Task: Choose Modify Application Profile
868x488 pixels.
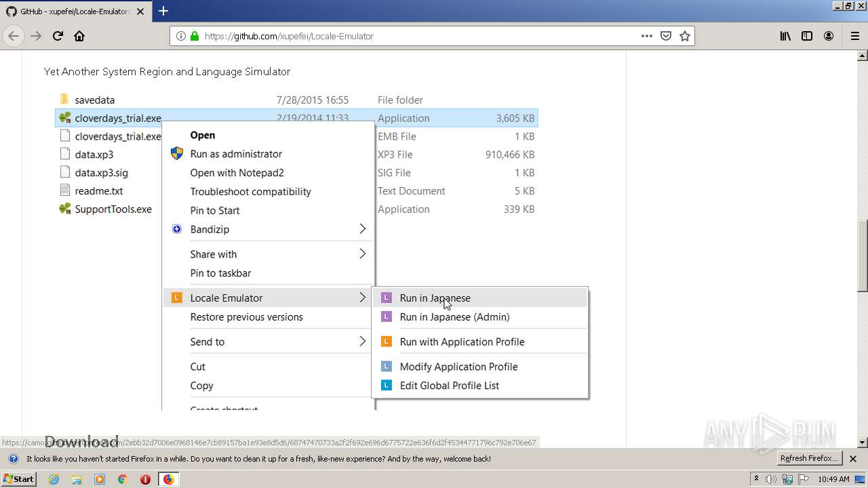Action: (479, 367)
